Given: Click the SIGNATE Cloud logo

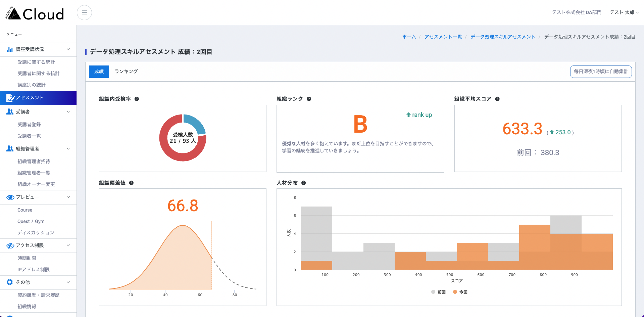Looking at the screenshot, I should pyautogui.click(x=34, y=13).
